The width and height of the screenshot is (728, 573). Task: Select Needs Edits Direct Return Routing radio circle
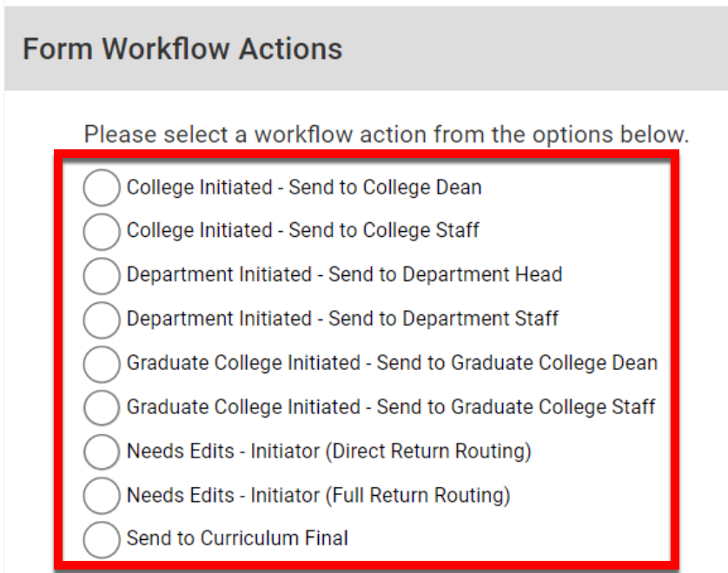point(101,451)
